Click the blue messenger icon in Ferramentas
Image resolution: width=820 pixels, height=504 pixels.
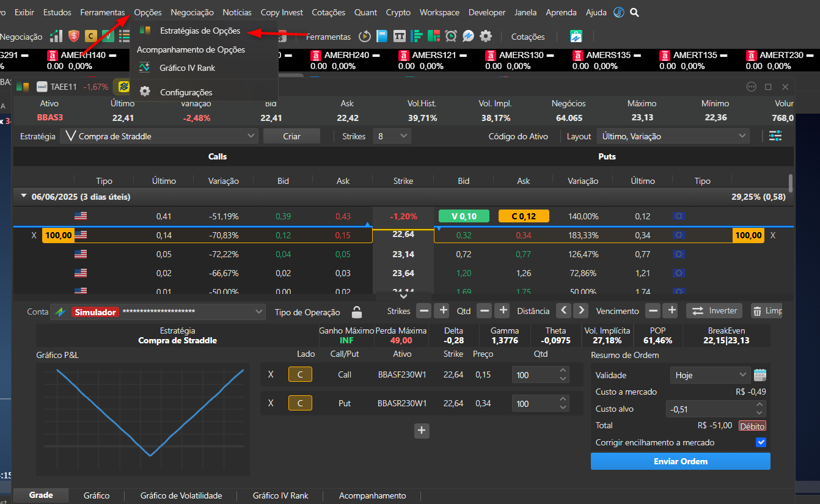tap(468, 37)
